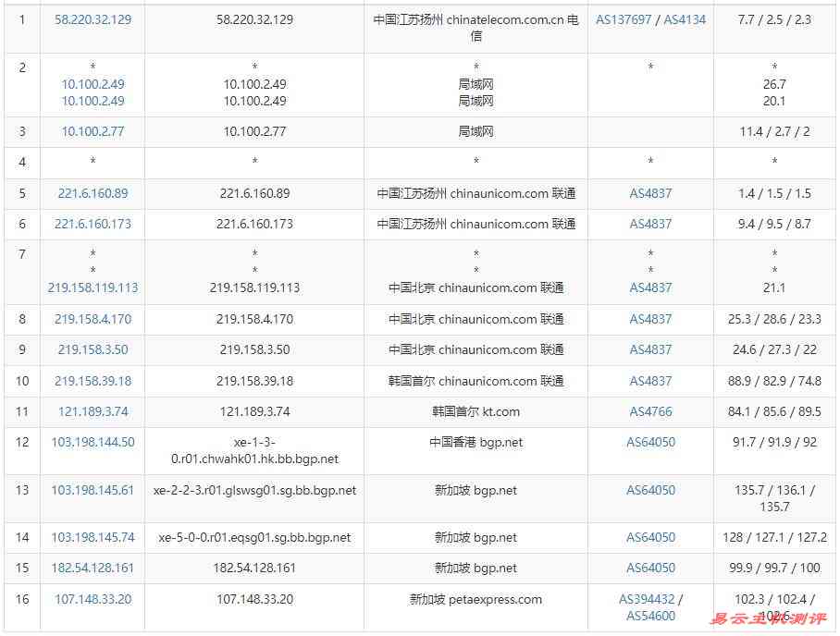
Task: Open the AS4134 link in hop 1
Action: pyautogui.click(x=685, y=19)
